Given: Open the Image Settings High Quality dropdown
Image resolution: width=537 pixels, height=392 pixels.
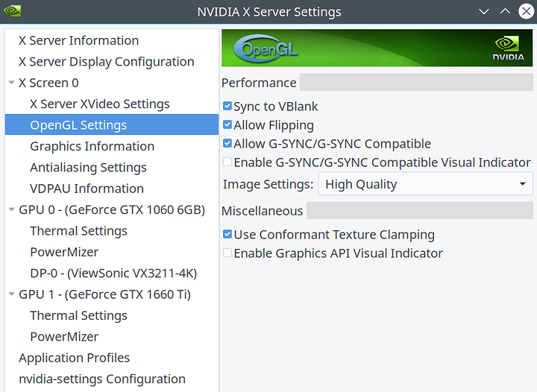Looking at the screenshot, I should click(x=425, y=184).
